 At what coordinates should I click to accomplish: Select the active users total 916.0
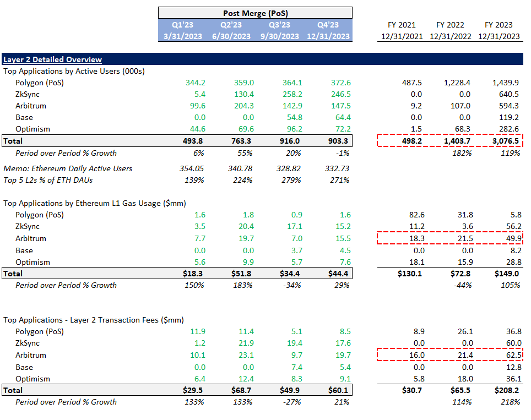(x=290, y=141)
